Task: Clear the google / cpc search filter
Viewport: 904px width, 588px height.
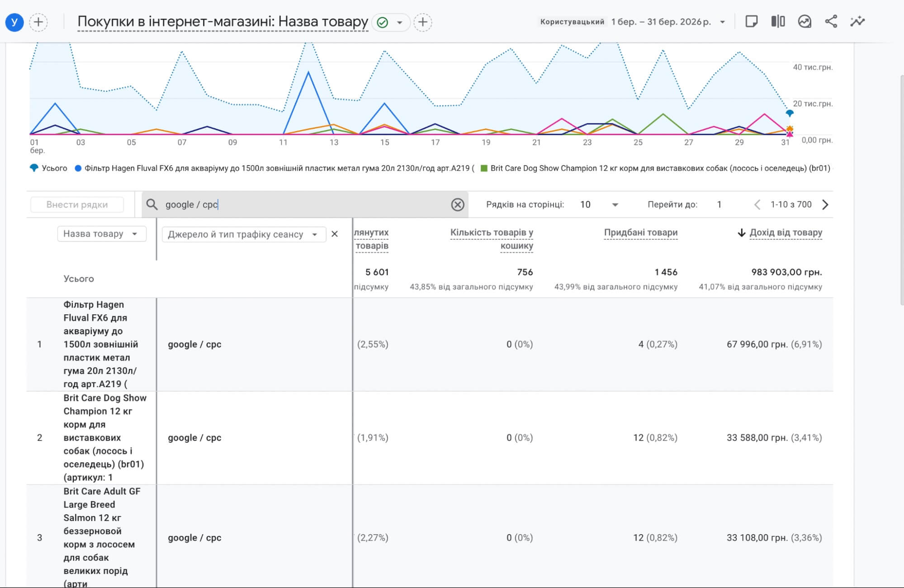Action: 458,204
